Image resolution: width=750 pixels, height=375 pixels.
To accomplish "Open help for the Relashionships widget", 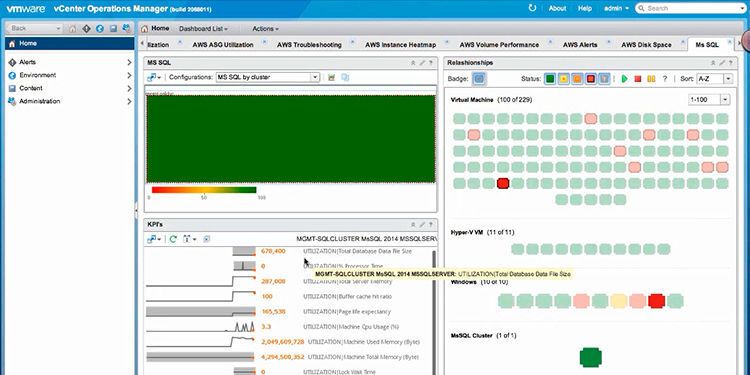I will tap(730, 63).
